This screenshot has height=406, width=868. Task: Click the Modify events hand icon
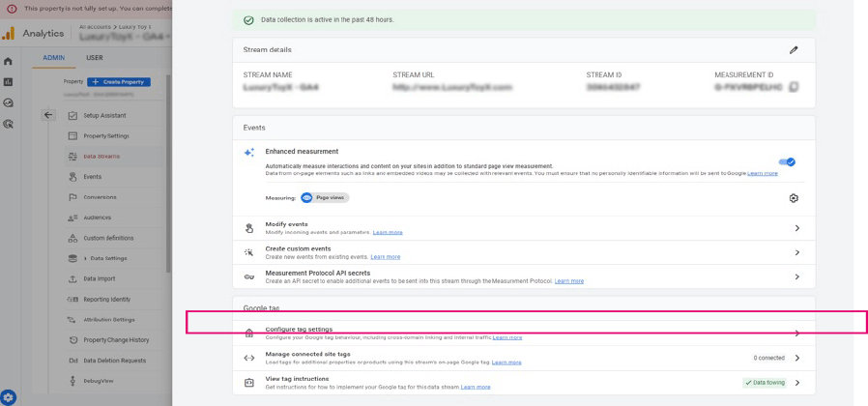(249, 228)
